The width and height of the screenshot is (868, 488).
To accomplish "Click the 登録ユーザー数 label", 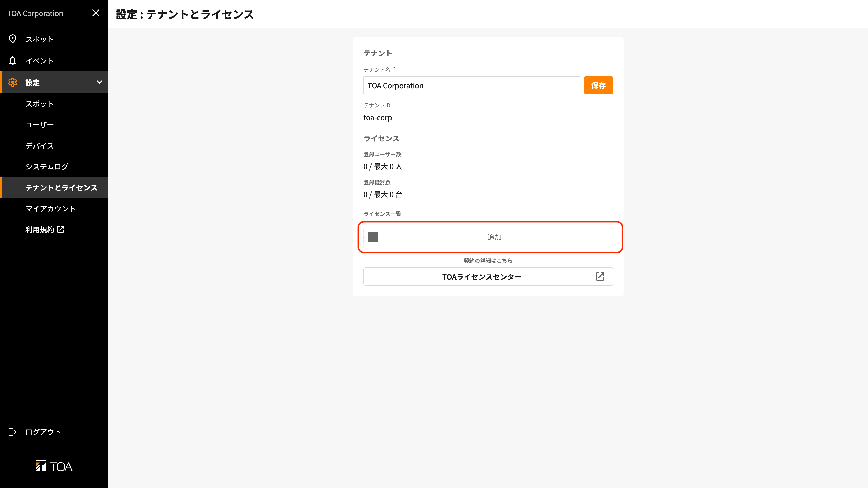I will (x=382, y=154).
